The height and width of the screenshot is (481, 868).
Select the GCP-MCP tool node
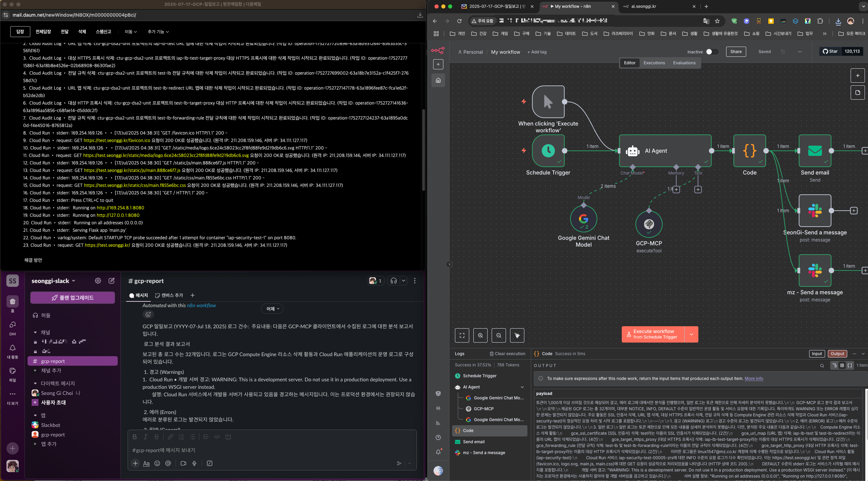coord(649,224)
